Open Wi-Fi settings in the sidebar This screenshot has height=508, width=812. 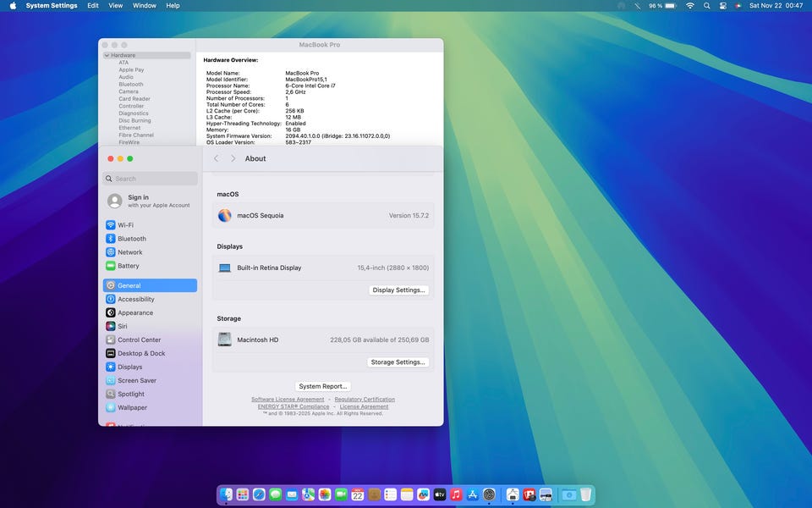coord(125,225)
